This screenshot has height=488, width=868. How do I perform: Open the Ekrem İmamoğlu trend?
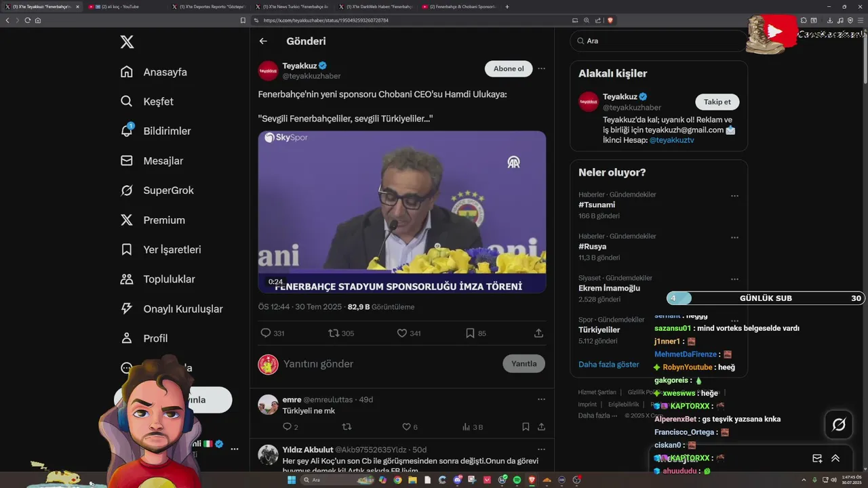[x=609, y=288]
